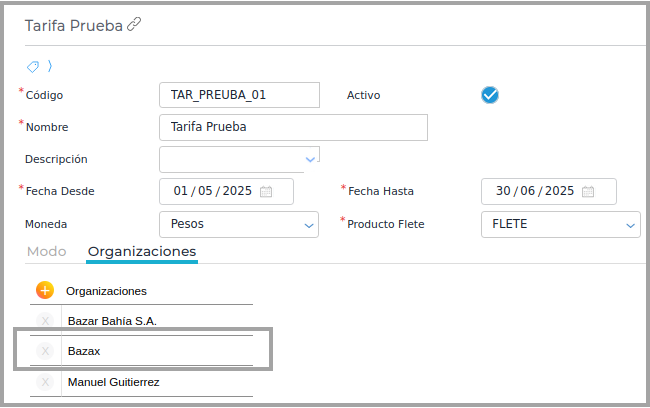Remove Bazar Bahía S.A. from organizations
The image size is (650, 408).
pyautogui.click(x=45, y=321)
